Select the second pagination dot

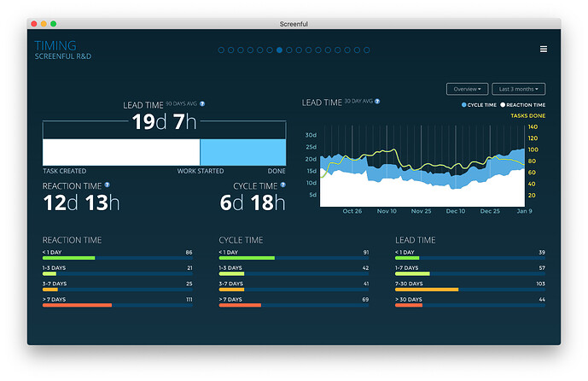[231, 50]
